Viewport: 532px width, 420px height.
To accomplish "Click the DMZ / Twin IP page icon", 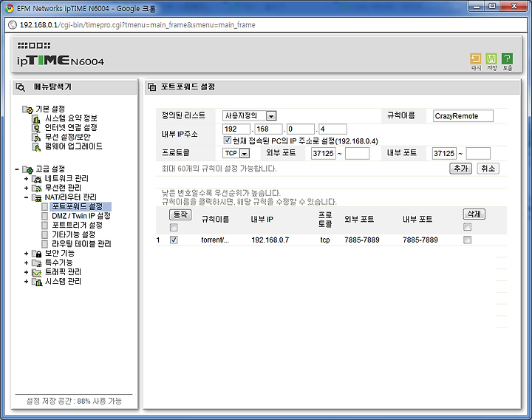I will coord(45,216).
